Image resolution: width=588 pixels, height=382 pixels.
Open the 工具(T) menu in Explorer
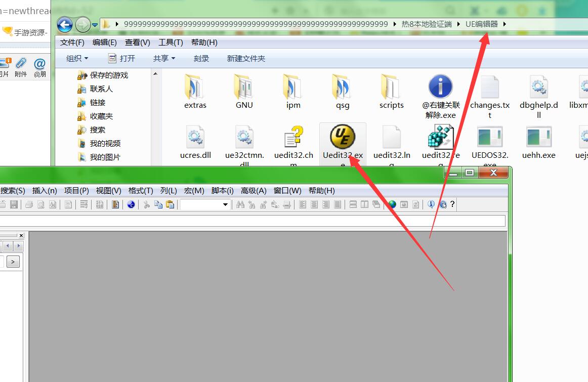pos(171,43)
